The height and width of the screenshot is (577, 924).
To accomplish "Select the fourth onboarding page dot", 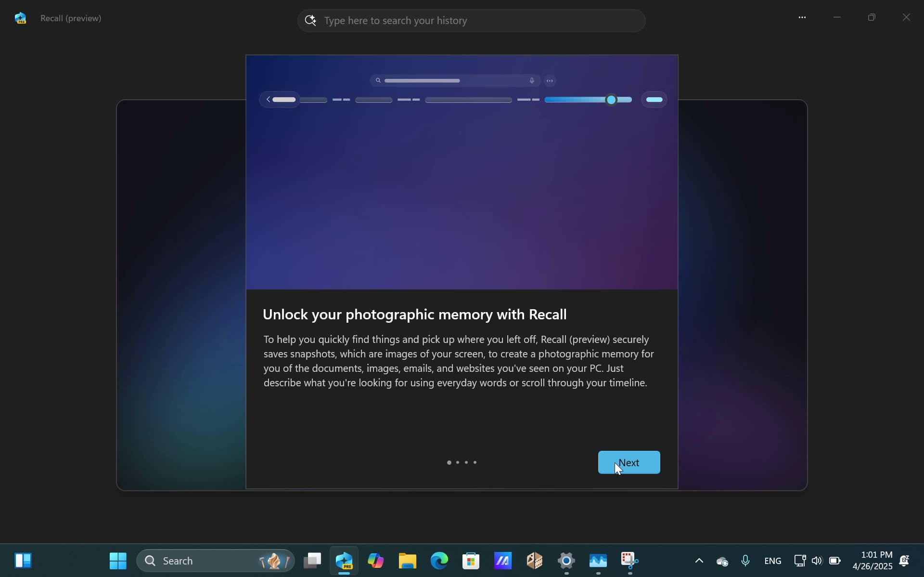I will pos(475,462).
